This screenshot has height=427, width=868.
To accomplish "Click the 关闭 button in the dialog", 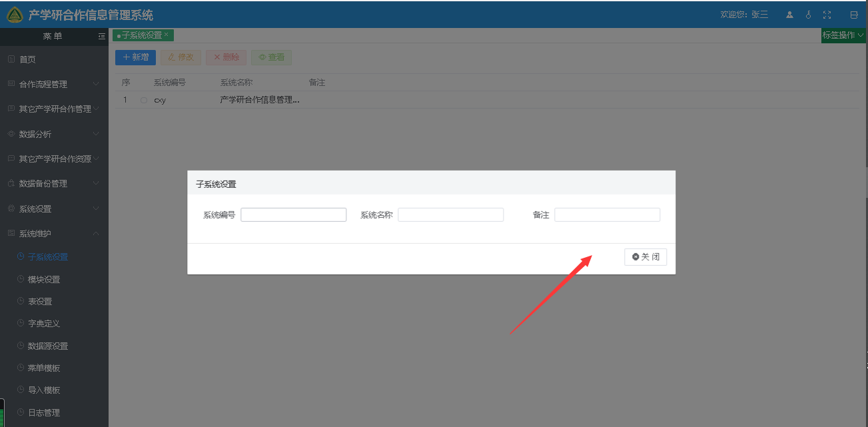I will pos(646,257).
